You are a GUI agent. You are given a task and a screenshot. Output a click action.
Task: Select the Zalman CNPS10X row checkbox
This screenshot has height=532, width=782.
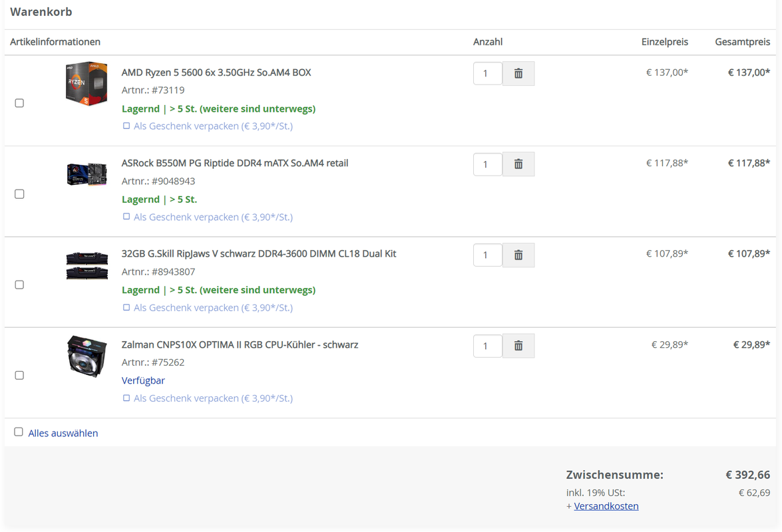pyautogui.click(x=19, y=375)
